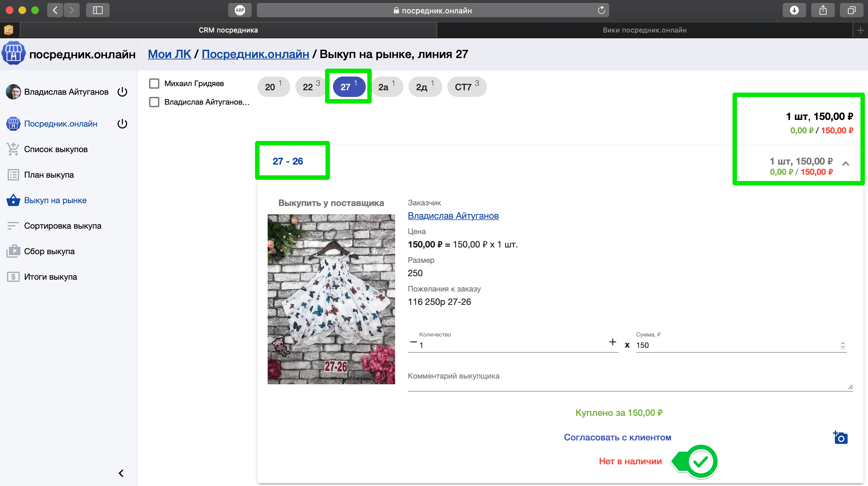Click power icon next to Посредник.онлайн
Image resolution: width=868 pixels, height=486 pixels.
pos(122,124)
